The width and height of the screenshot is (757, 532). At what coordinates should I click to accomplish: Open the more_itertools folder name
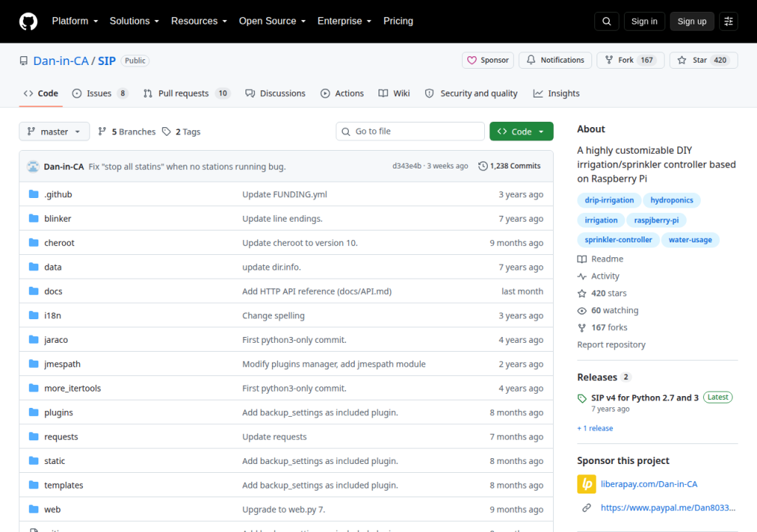72,388
